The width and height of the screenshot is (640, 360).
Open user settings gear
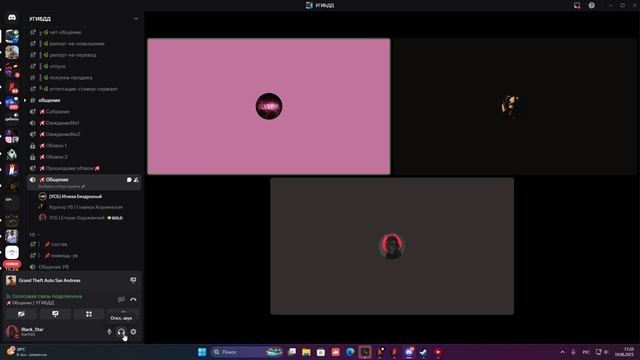(x=133, y=332)
